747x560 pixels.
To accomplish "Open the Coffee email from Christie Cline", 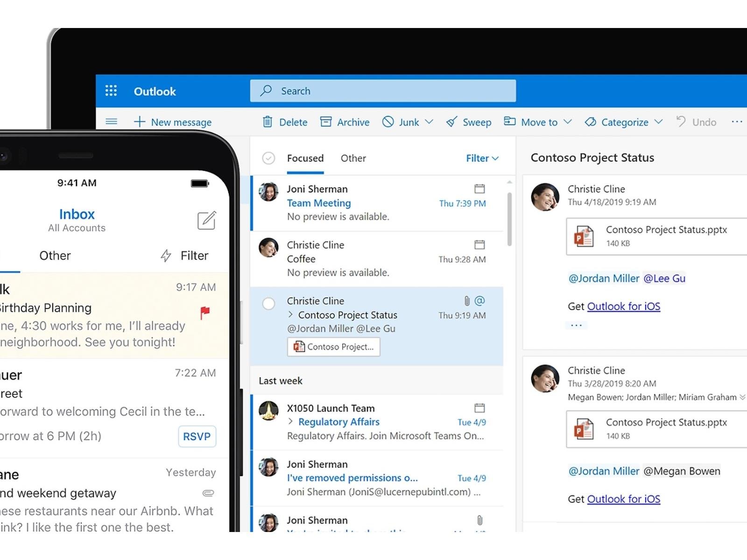I will click(x=377, y=259).
